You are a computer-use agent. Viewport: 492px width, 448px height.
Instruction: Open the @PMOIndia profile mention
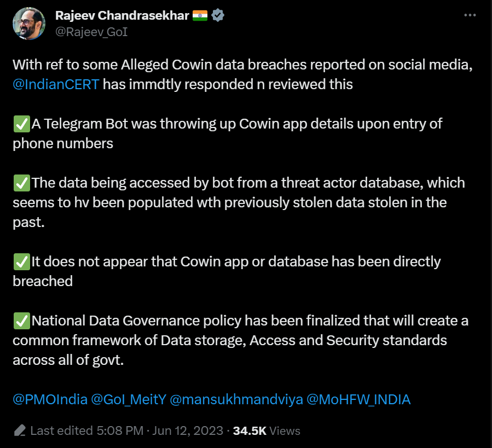coord(50,400)
